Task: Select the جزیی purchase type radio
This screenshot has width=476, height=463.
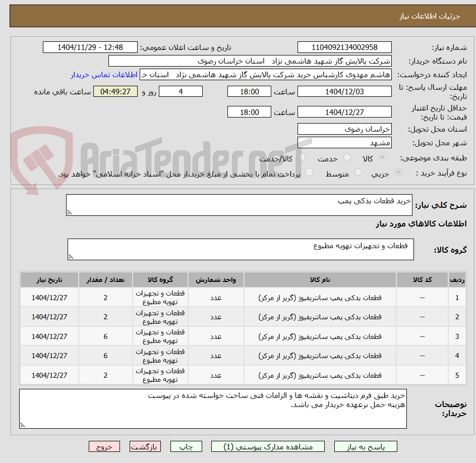Action: (398, 172)
